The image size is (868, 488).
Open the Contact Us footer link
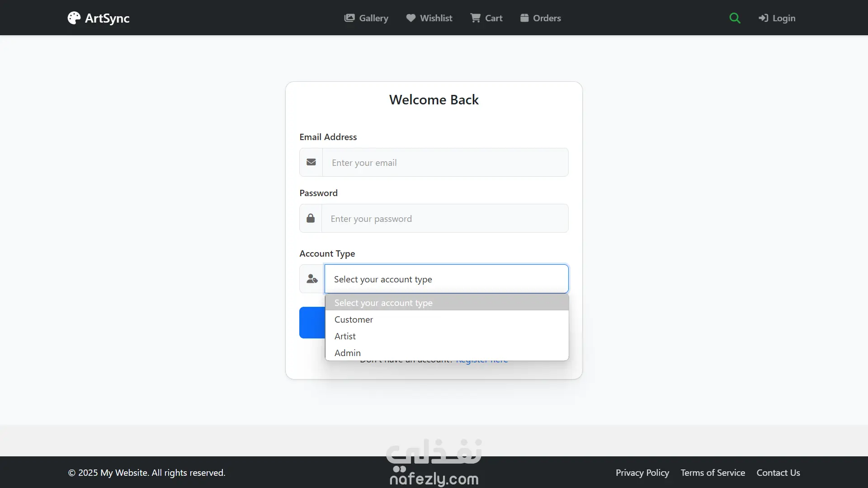tap(778, 473)
